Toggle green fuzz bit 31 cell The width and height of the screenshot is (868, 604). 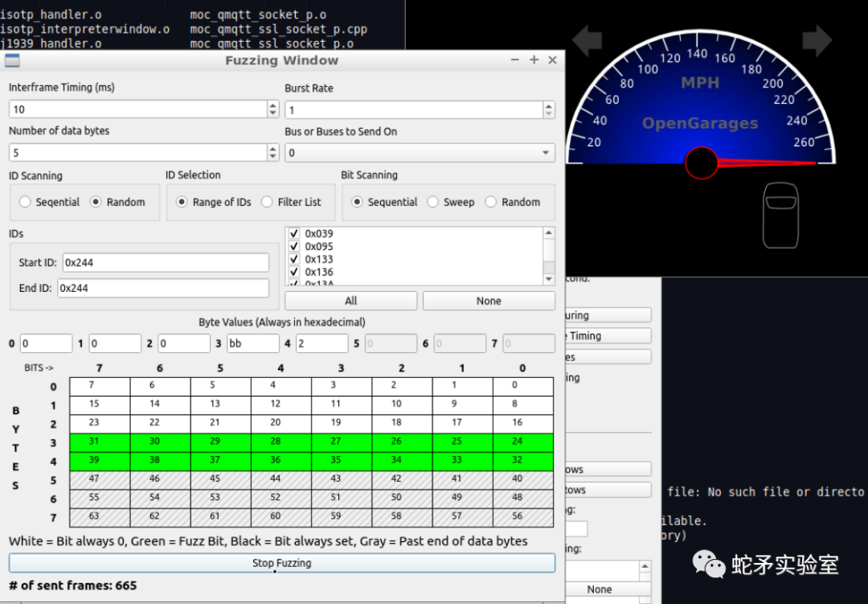tap(100, 442)
